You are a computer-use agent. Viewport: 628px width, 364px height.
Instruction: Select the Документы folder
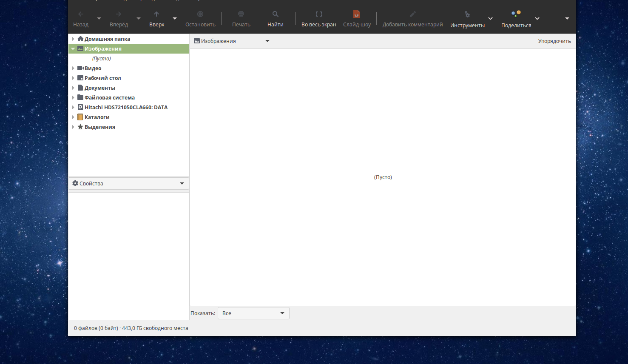point(99,88)
